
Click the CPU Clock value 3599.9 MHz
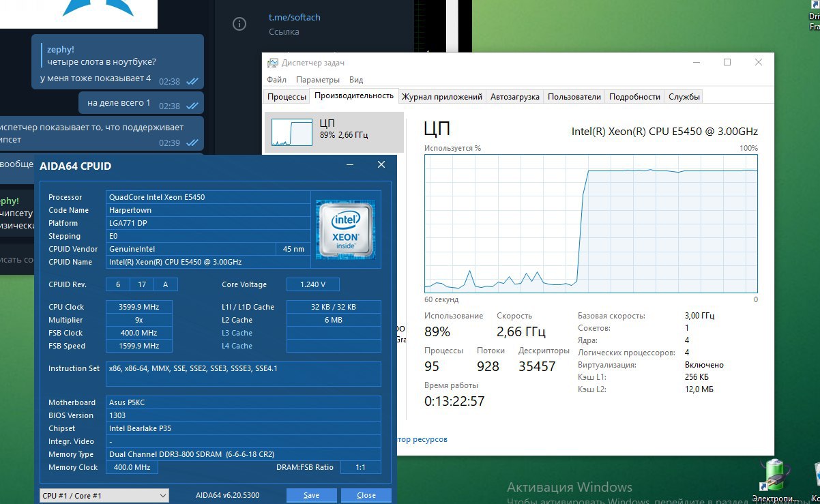[x=140, y=307]
